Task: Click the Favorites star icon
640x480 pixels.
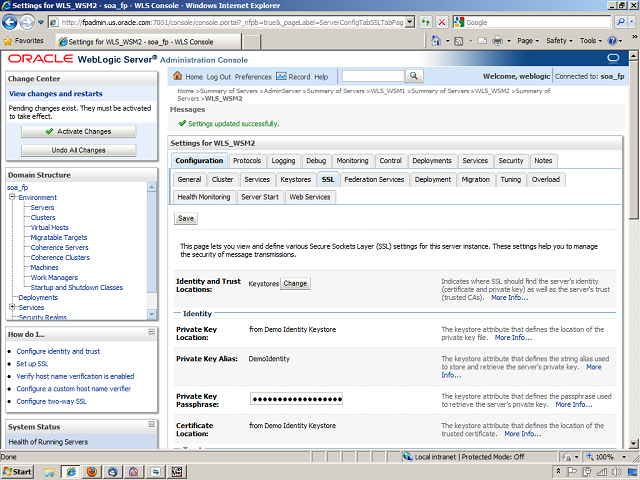Action: (x=9, y=41)
